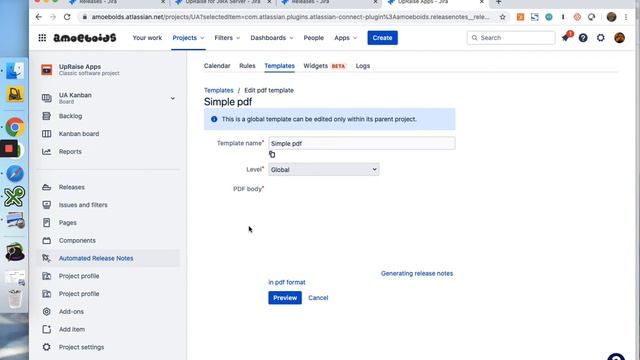The image size is (640, 360).
Task: Click the Preview button
Action: point(285,298)
